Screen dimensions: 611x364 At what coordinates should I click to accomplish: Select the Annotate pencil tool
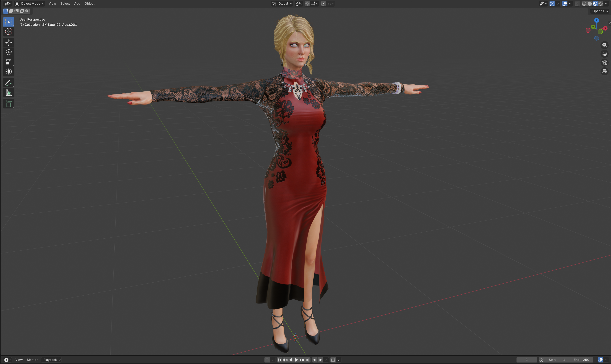[9, 83]
